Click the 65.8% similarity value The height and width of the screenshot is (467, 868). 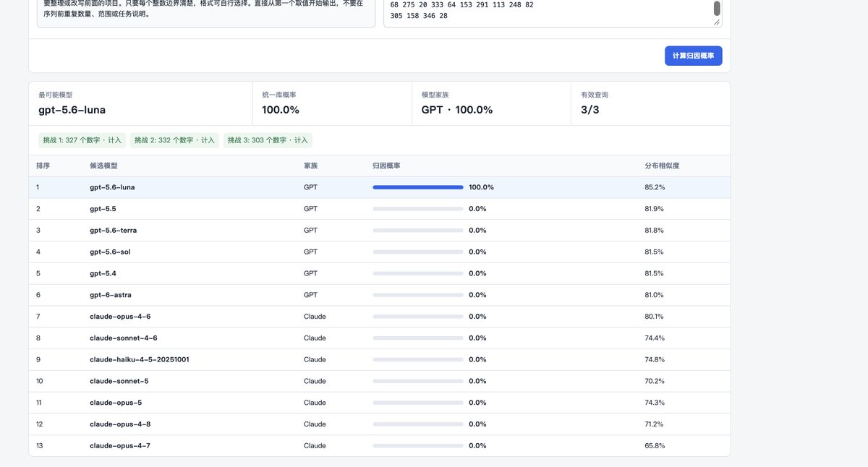655,446
